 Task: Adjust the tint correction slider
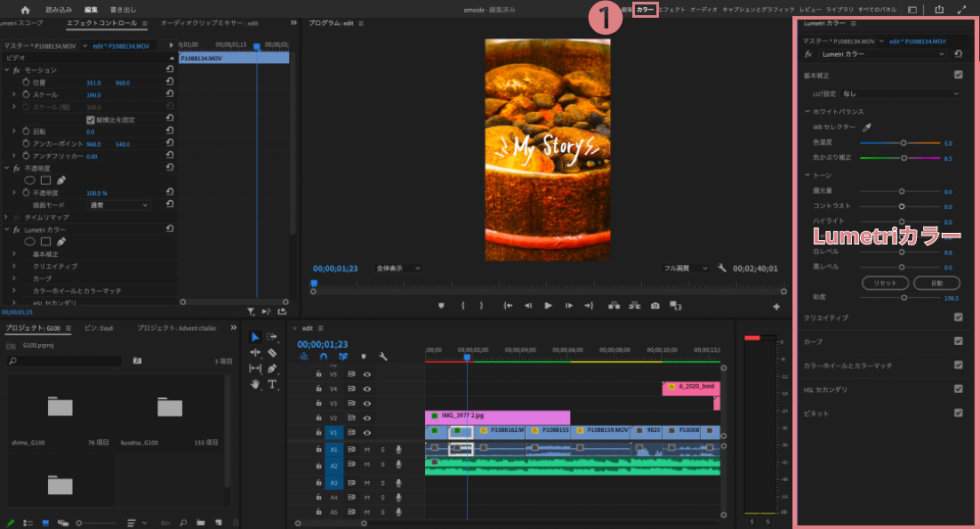tap(900, 158)
